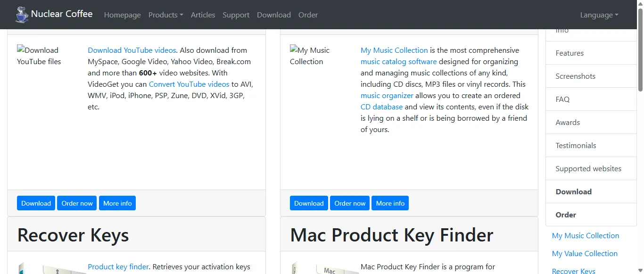The image size is (644, 274).
Task: Select Support in the navigation bar
Action: pos(236,15)
